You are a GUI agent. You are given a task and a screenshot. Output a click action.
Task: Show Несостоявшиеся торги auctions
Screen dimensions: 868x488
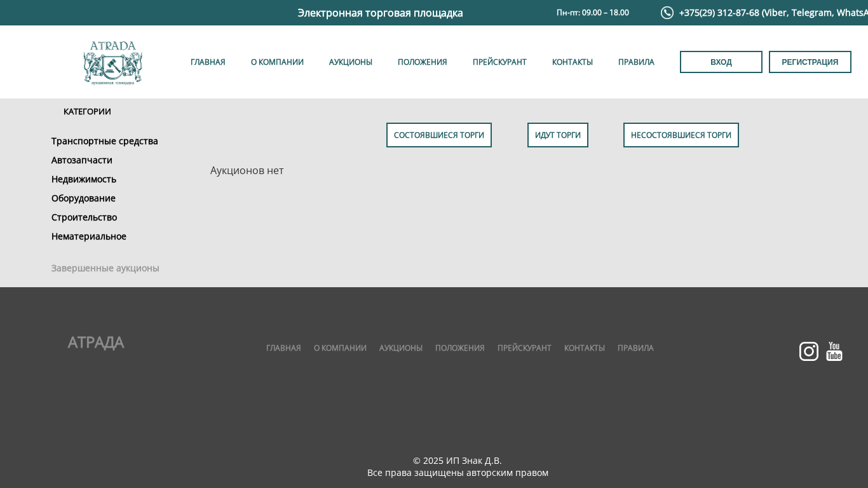pyautogui.click(x=681, y=135)
